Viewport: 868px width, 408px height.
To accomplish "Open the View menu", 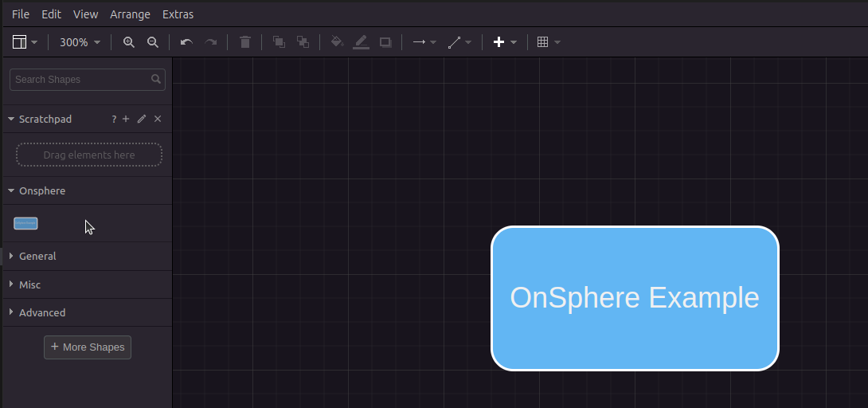I will [85, 14].
